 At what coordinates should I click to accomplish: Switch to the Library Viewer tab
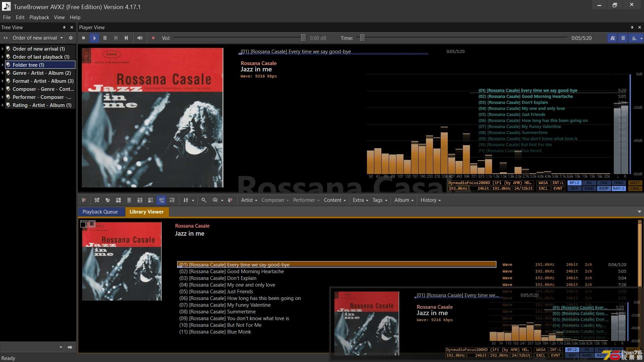click(x=146, y=211)
